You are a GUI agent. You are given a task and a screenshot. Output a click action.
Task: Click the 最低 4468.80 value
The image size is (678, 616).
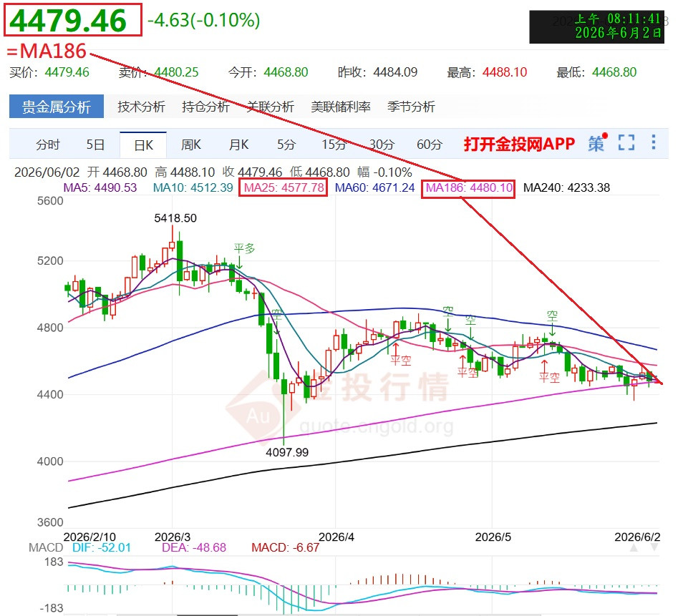pos(614,72)
